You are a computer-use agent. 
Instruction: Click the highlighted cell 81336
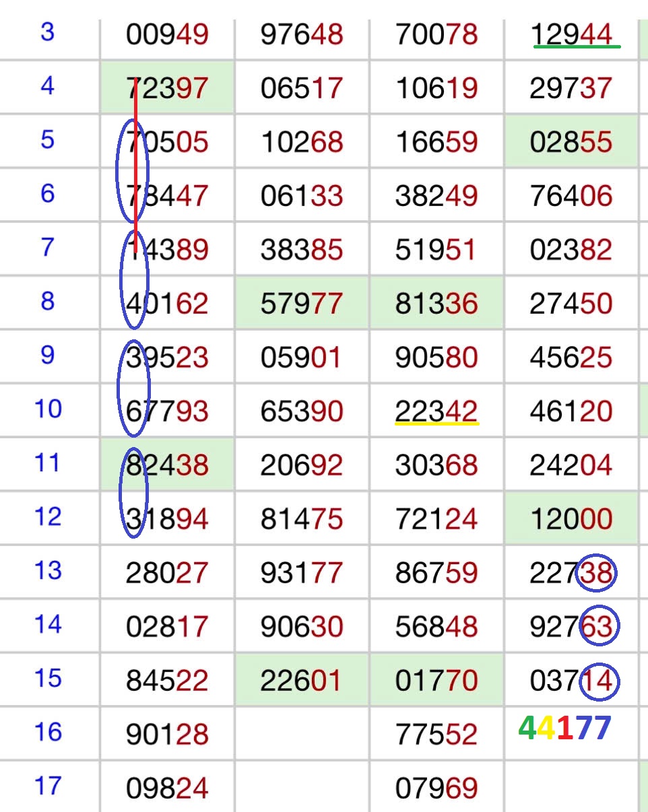(436, 304)
